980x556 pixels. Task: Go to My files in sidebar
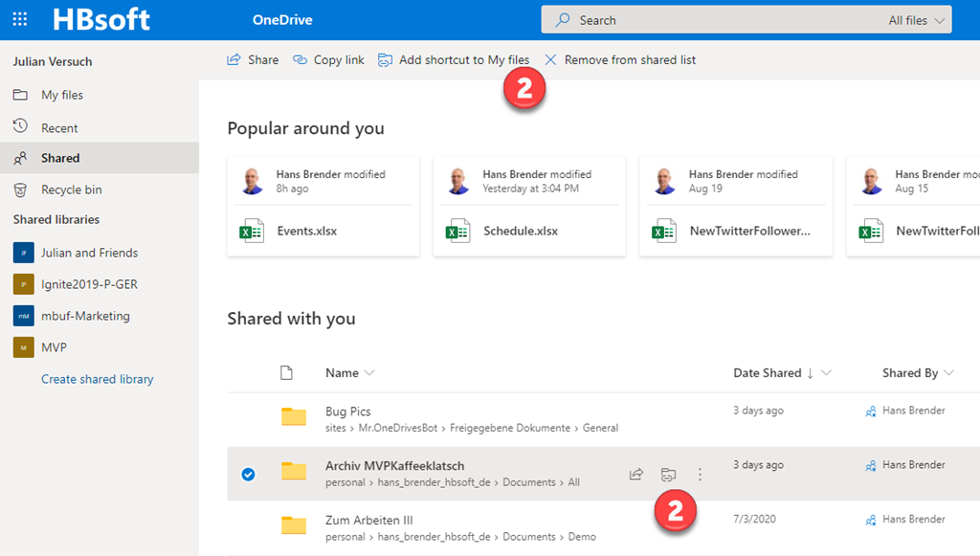61,95
